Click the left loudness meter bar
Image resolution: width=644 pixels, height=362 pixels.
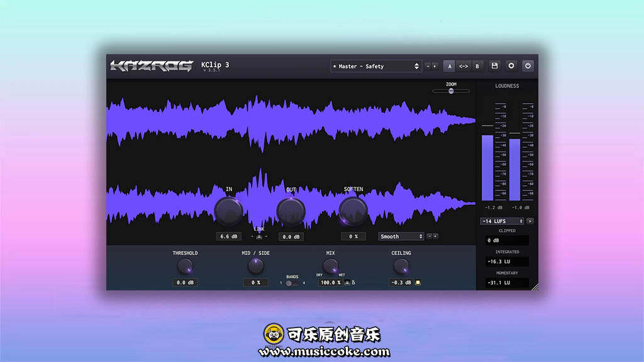(x=487, y=168)
